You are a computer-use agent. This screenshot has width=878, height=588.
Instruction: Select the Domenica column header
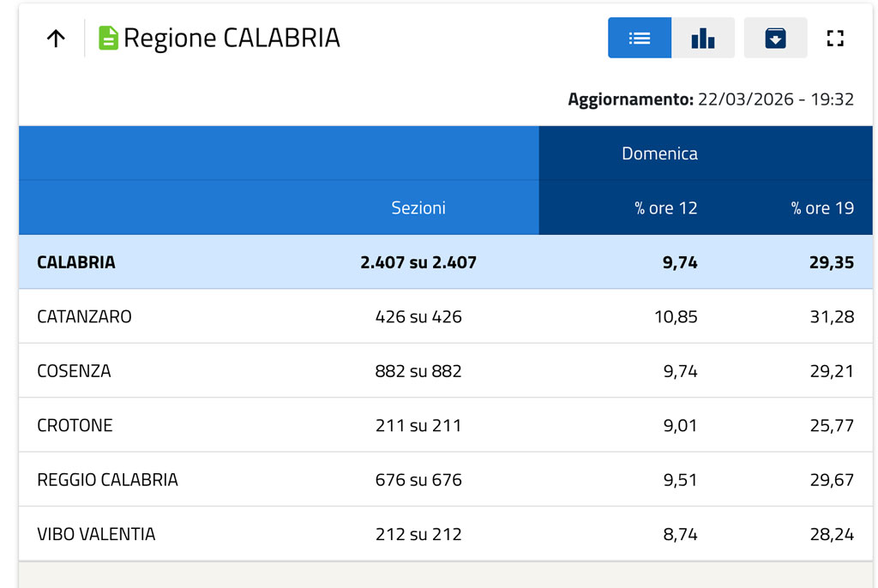[x=659, y=153]
